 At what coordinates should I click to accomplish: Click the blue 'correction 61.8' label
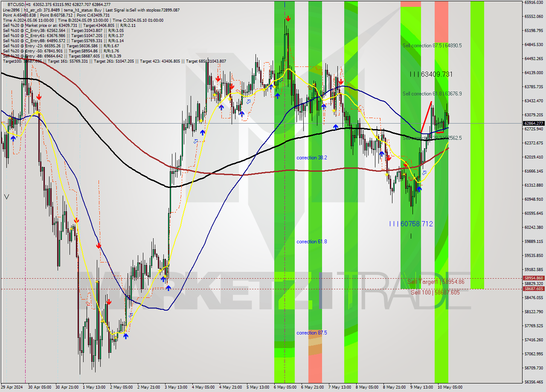coord(312,242)
